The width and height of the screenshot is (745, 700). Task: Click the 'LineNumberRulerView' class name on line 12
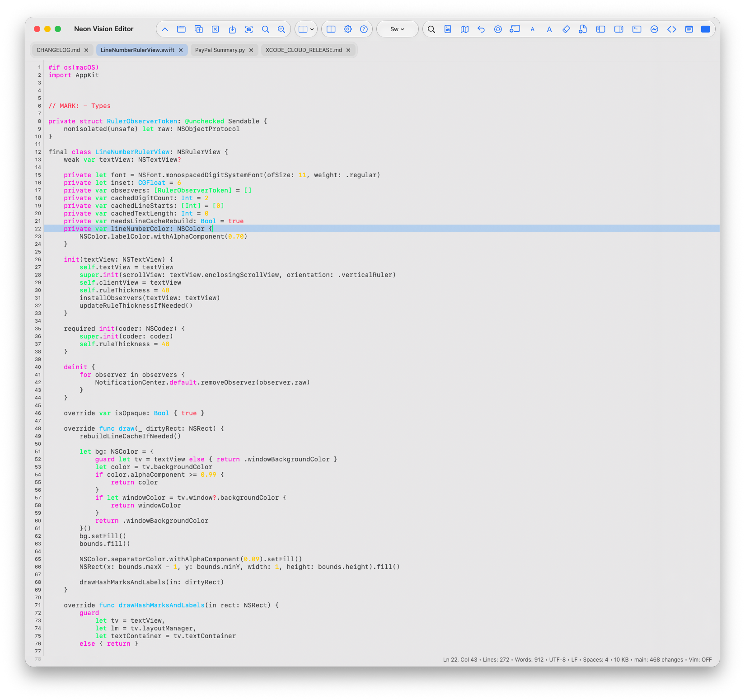pos(132,152)
